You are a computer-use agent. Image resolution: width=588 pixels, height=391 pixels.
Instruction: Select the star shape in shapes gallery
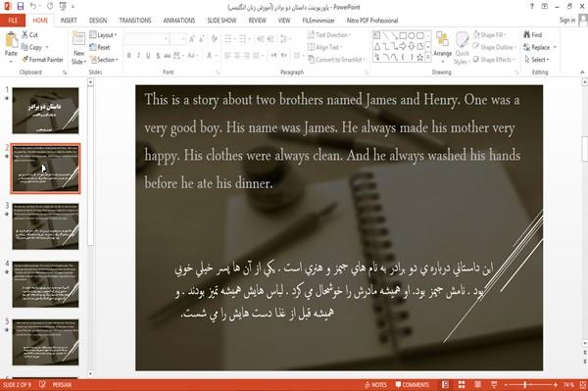click(x=420, y=58)
